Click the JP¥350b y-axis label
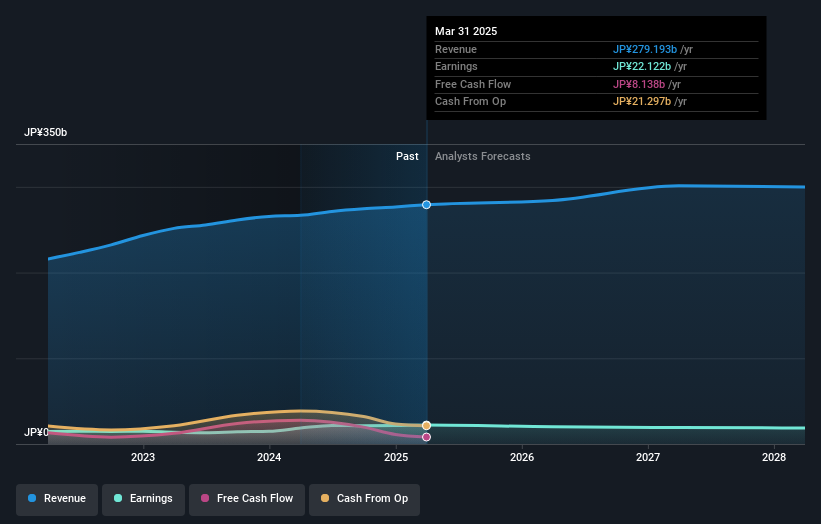The height and width of the screenshot is (524, 821). pyautogui.click(x=46, y=132)
